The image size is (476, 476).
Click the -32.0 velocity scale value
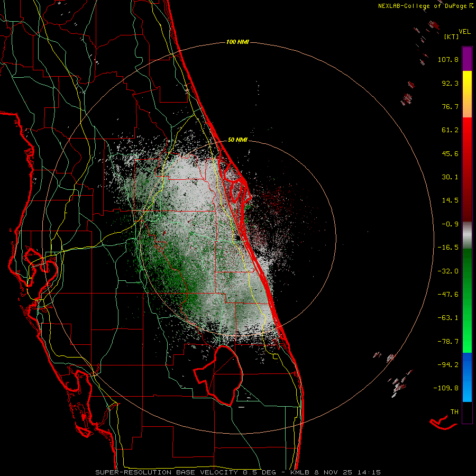click(448, 271)
